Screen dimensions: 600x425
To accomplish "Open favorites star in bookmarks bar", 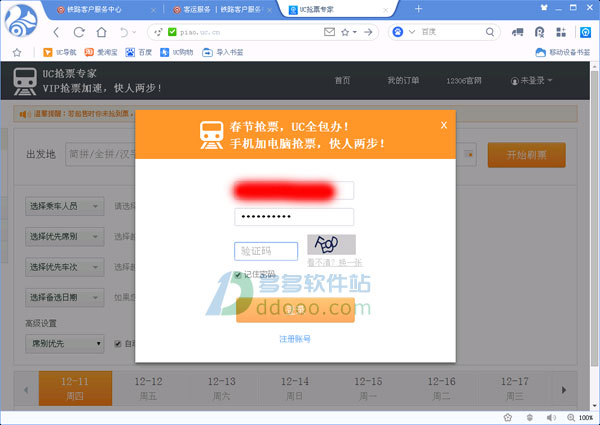I will tap(17, 52).
